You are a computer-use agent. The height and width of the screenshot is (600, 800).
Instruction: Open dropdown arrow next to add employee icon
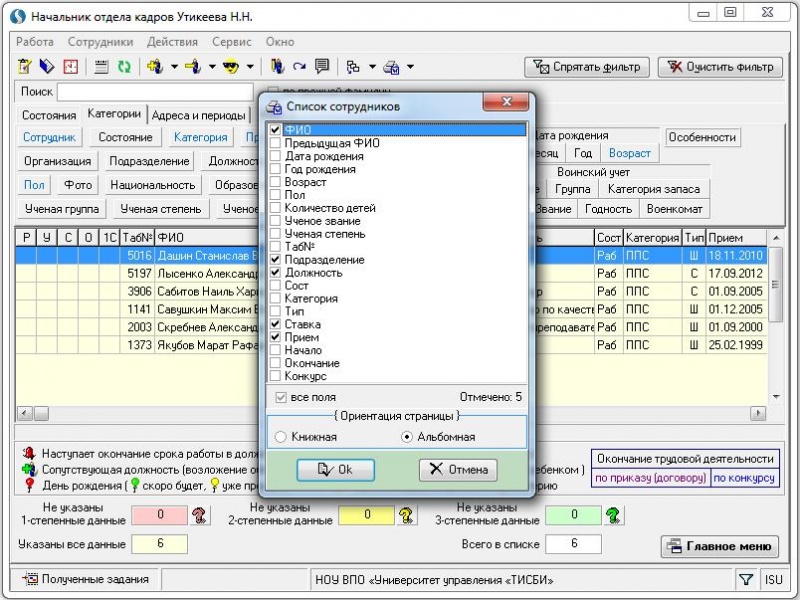pyautogui.click(x=174, y=66)
